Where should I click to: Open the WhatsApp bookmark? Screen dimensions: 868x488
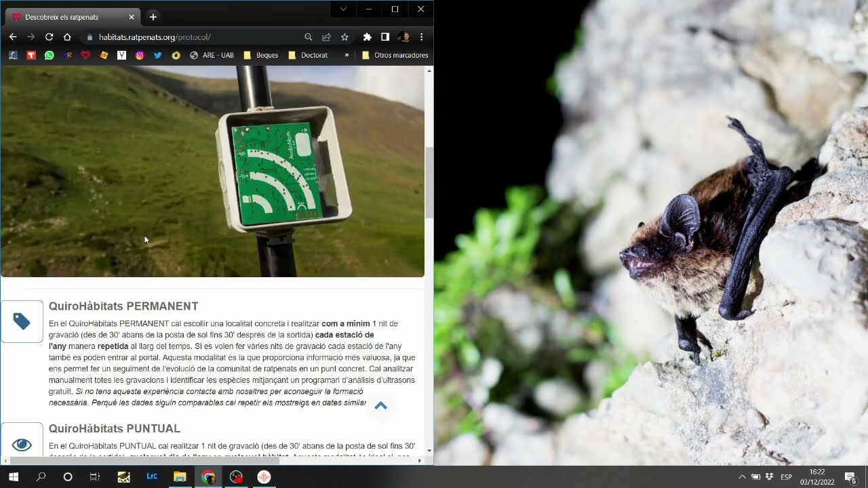click(x=49, y=56)
